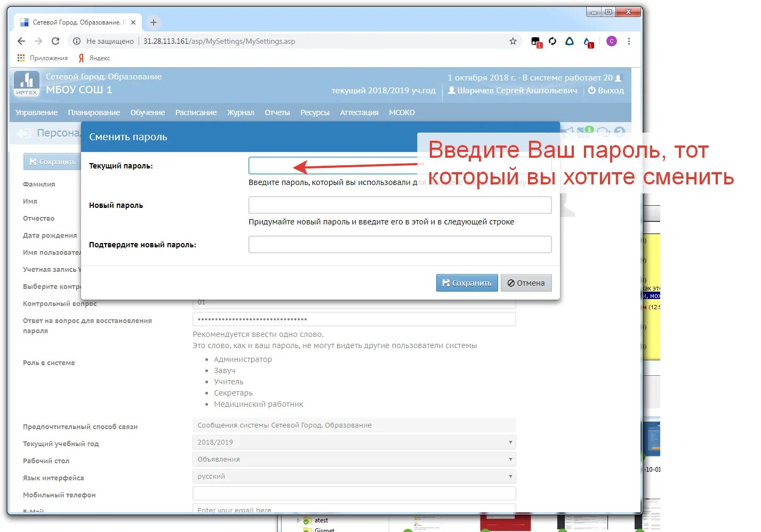Image resolution: width=761 pixels, height=532 pixels.
Task: Click the mail icon with green badge
Action: [x=584, y=131]
